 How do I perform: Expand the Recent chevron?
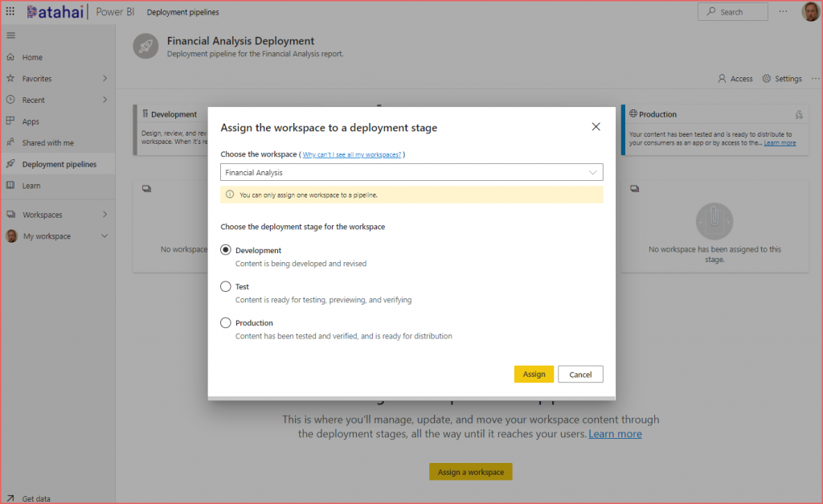(x=105, y=99)
